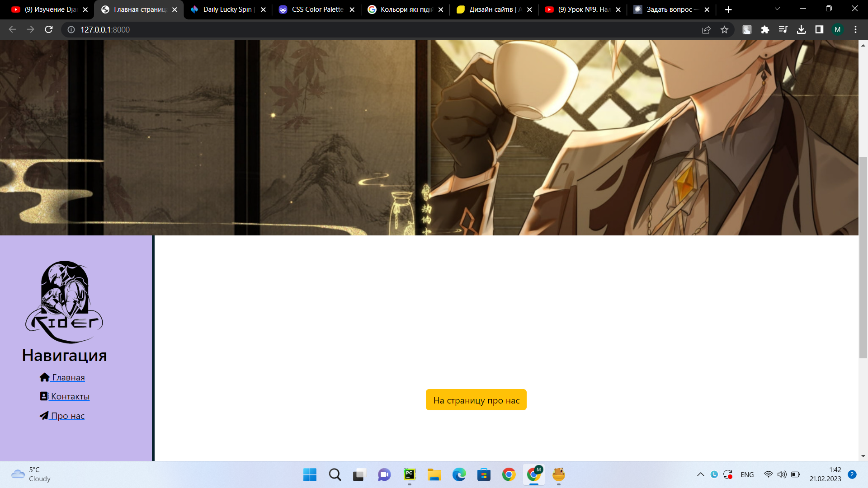The image size is (868, 488).
Task: Switch to the Кольори які підійдуть Google tab
Action: click(406, 9)
